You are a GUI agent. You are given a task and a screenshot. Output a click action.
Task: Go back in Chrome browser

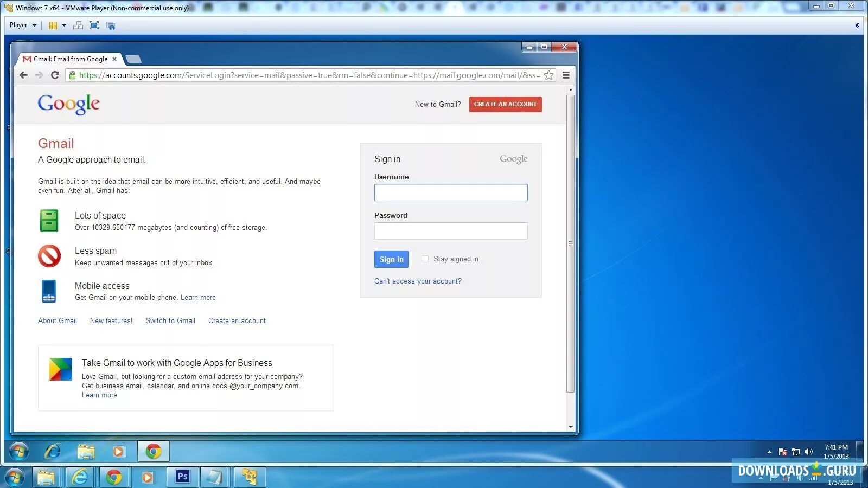click(23, 75)
